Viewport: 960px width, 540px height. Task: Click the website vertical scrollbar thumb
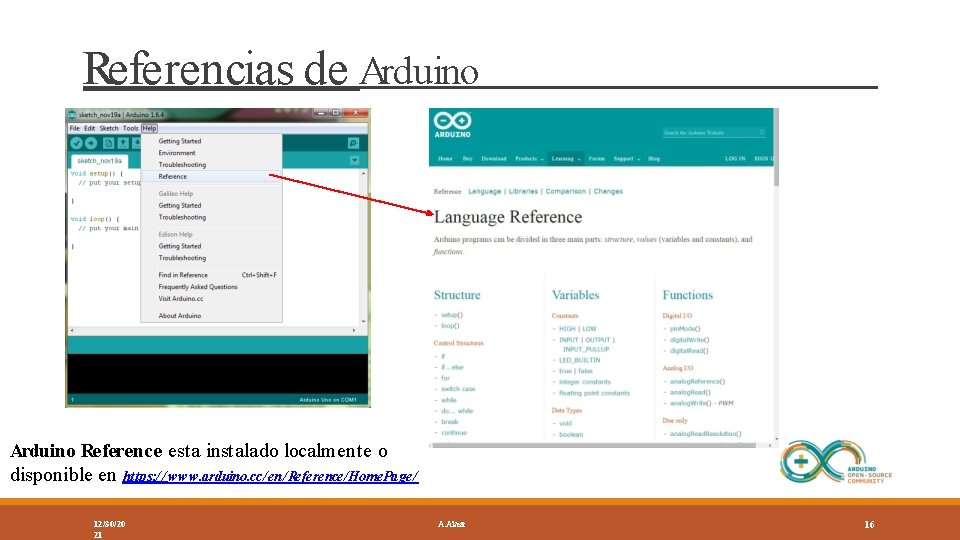776,147
